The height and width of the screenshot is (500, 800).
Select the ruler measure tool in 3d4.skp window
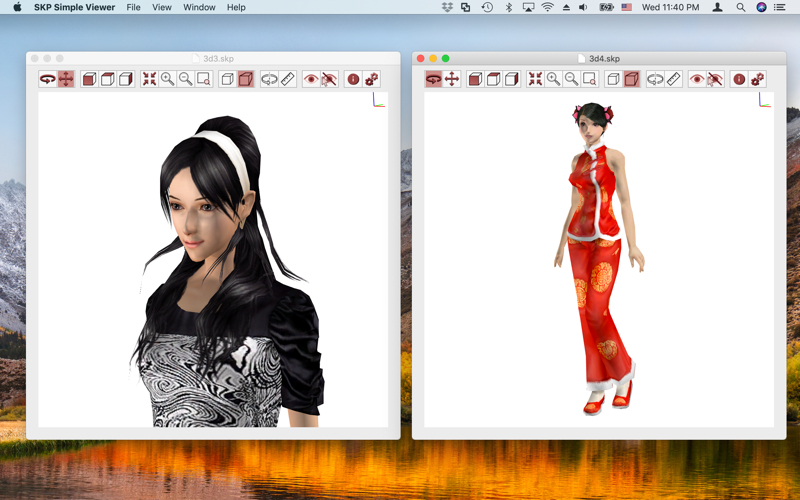click(673, 79)
